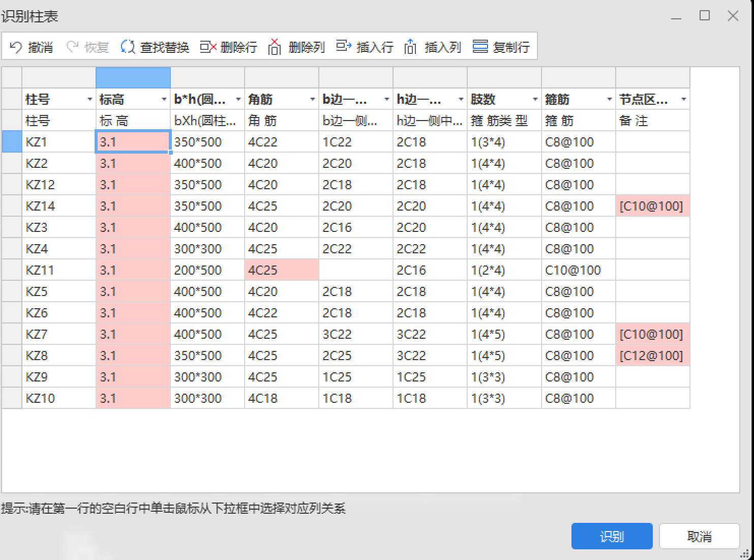Select the 箍 筋类 型 header text cell
Image resolution: width=754 pixels, height=560 pixels.
tap(504, 121)
